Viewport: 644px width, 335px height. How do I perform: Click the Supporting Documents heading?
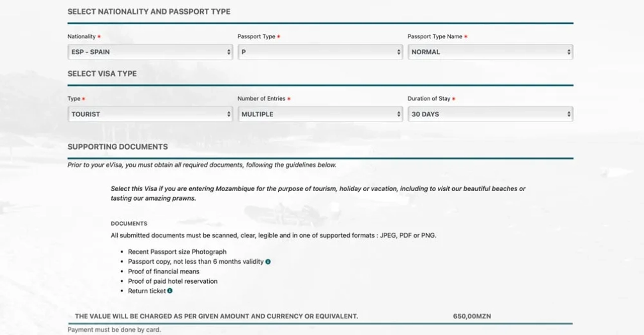[x=118, y=147]
